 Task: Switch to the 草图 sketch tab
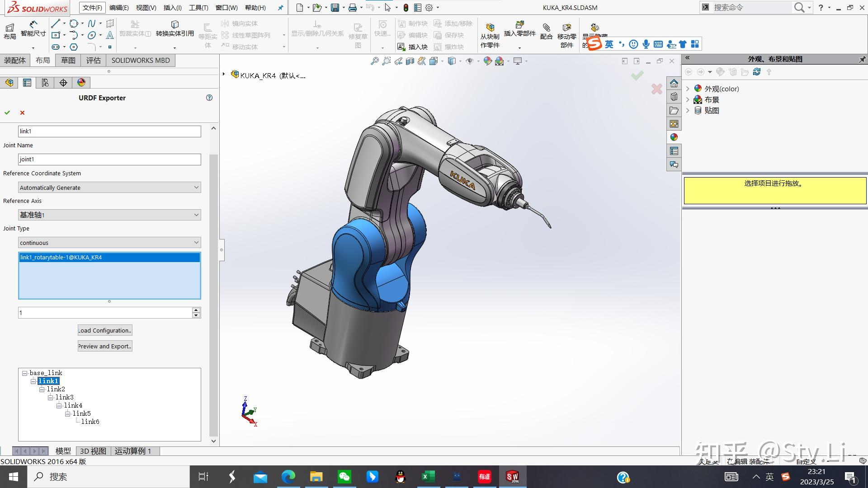coord(68,60)
